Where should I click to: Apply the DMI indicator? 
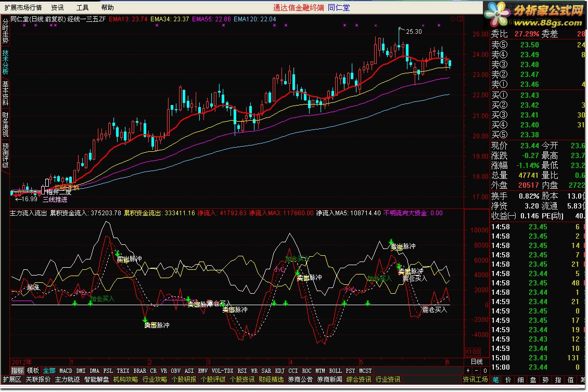[x=81, y=371]
